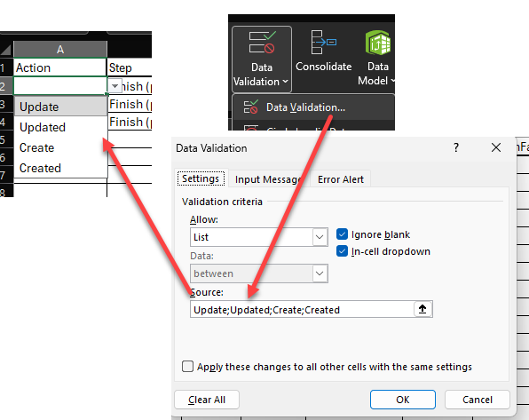Select Updated from the cell dropdown list
Screen dimensions: 529x420
pos(60,127)
